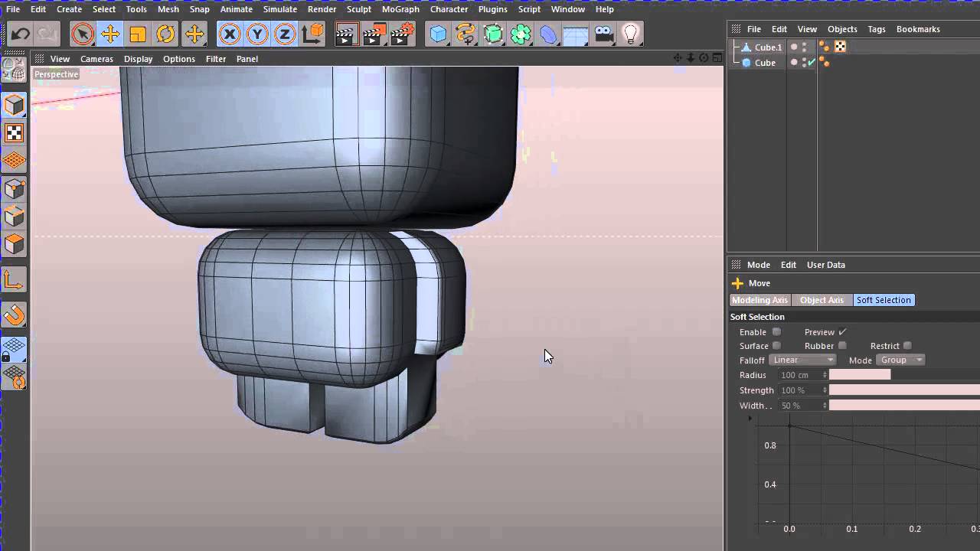Viewport: 980px width, 551px height.
Task: Switch to Model mode
Action: [x=15, y=106]
